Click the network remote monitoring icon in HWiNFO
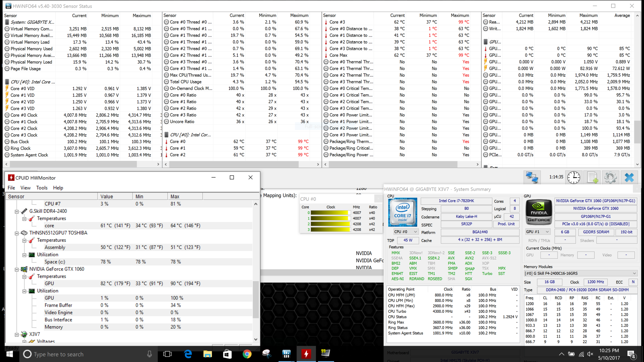 pos(532,177)
